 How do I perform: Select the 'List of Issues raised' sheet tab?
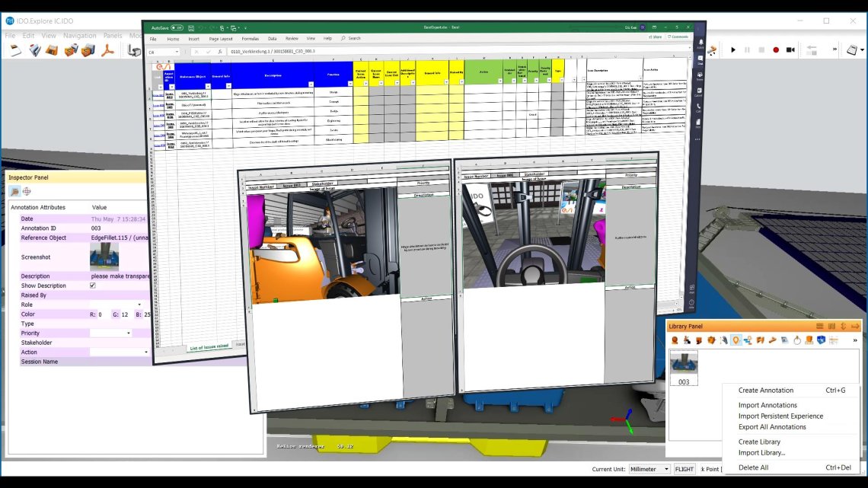tap(209, 347)
